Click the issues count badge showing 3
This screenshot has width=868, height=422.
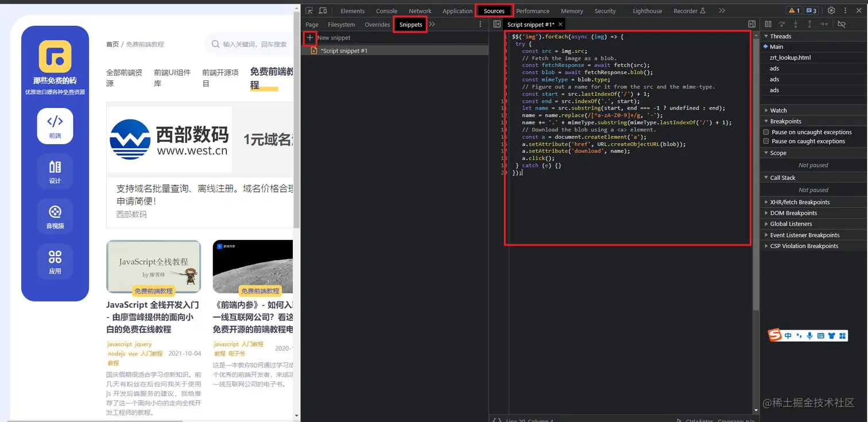[811, 10]
